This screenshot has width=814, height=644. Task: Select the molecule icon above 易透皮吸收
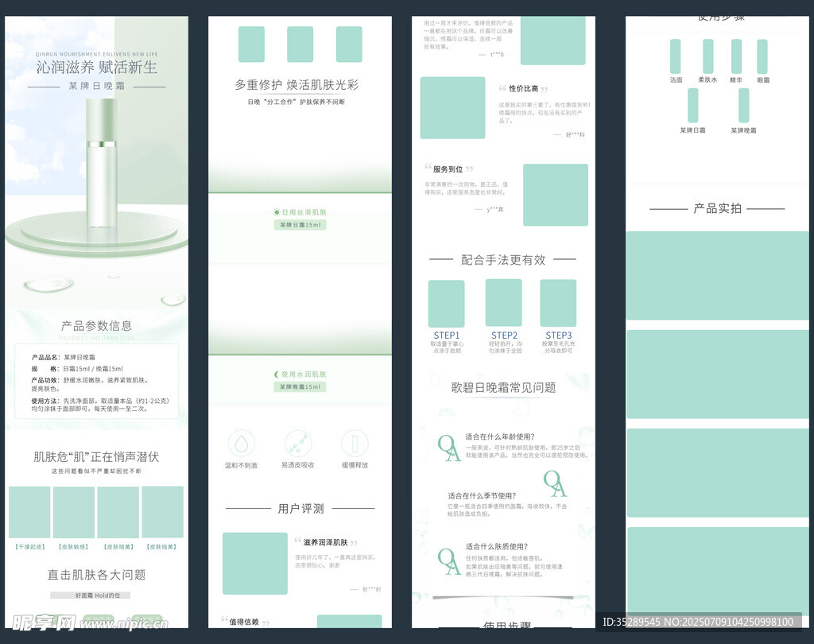(x=298, y=443)
